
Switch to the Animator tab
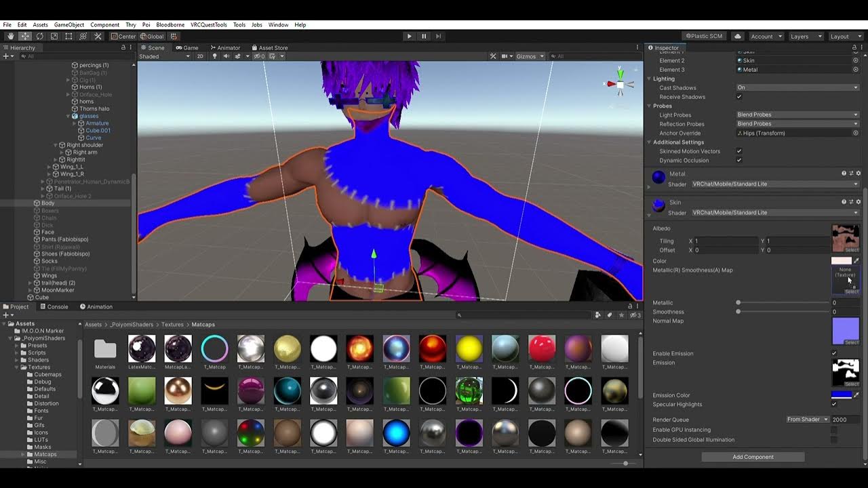(x=224, y=47)
